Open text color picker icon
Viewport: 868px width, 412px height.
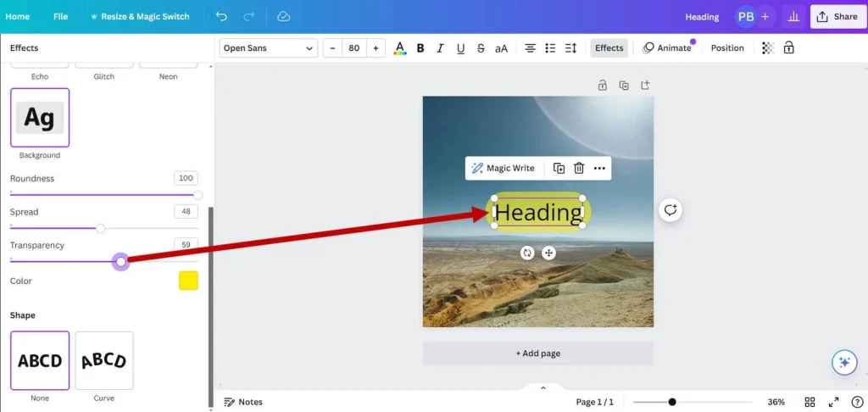click(400, 48)
